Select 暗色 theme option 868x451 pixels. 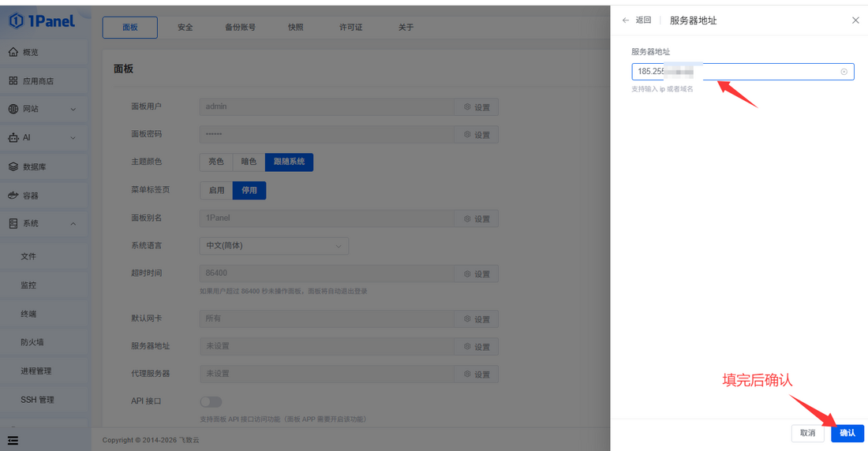tap(249, 162)
